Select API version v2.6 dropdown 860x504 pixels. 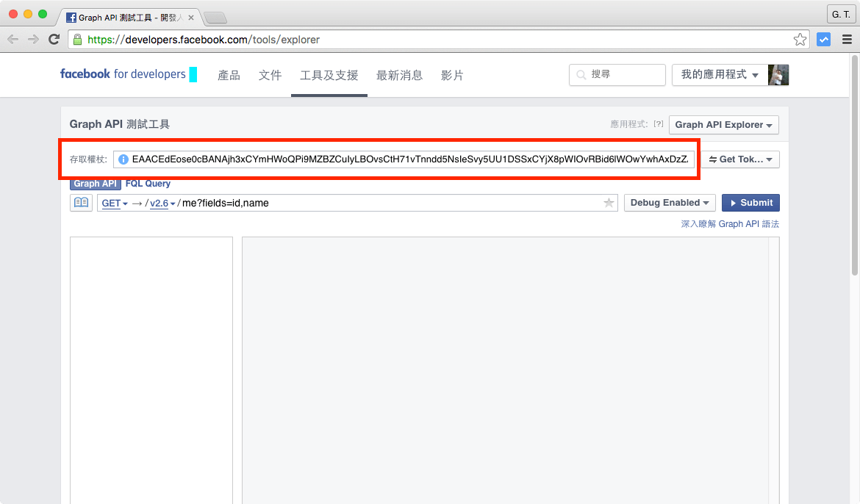coord(162,204)
